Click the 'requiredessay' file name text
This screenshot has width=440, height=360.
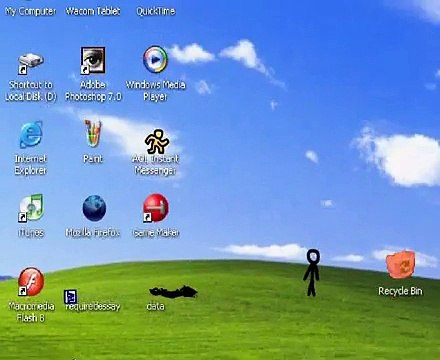pyautogui.click(x=92, y=306)
